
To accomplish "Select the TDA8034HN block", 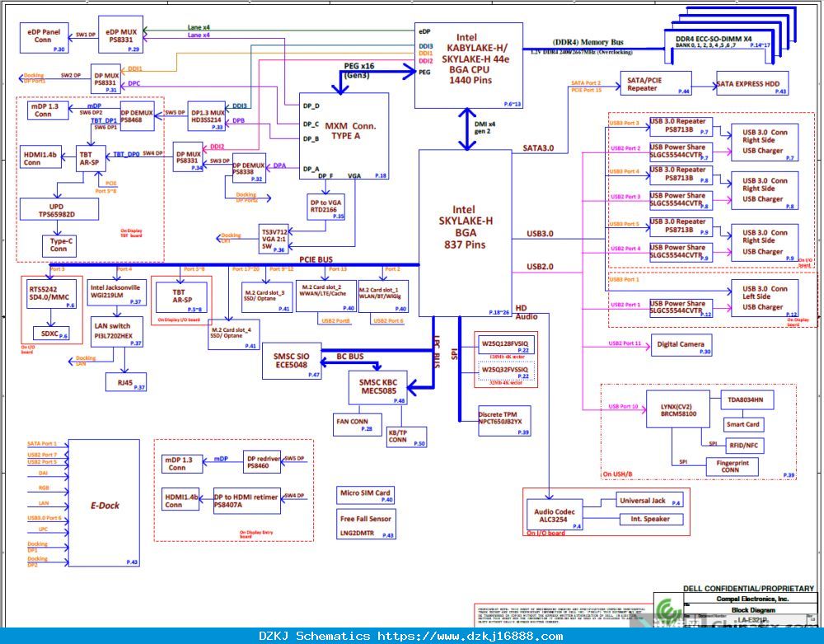I will tap(748, 400).
